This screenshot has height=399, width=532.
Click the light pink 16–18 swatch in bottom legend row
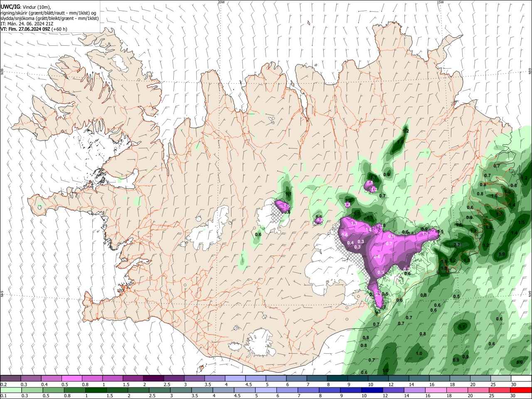tap(436, 390)
